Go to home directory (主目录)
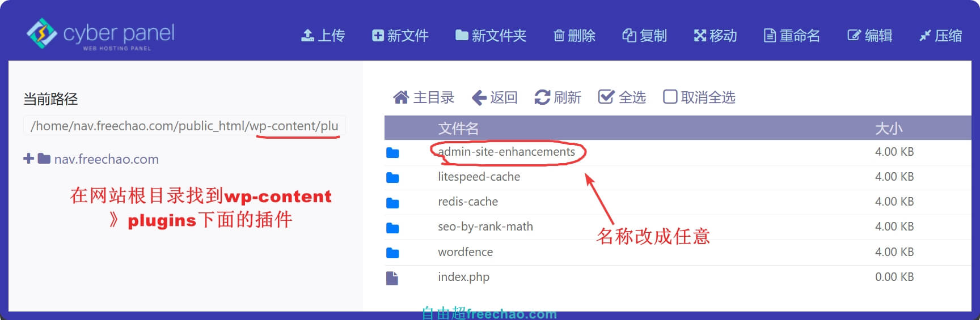The width and height of the screenshot is (980, 320). pos(424,97)
